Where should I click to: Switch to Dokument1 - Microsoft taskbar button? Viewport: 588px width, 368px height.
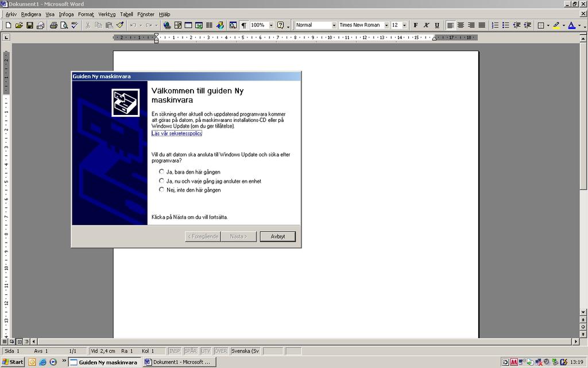180,362
